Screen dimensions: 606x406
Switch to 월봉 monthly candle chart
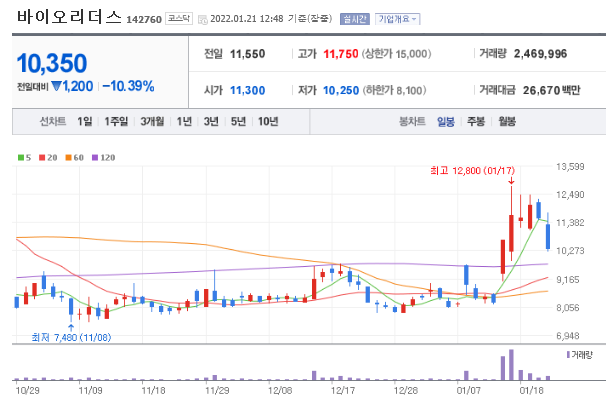pos(507,122)
